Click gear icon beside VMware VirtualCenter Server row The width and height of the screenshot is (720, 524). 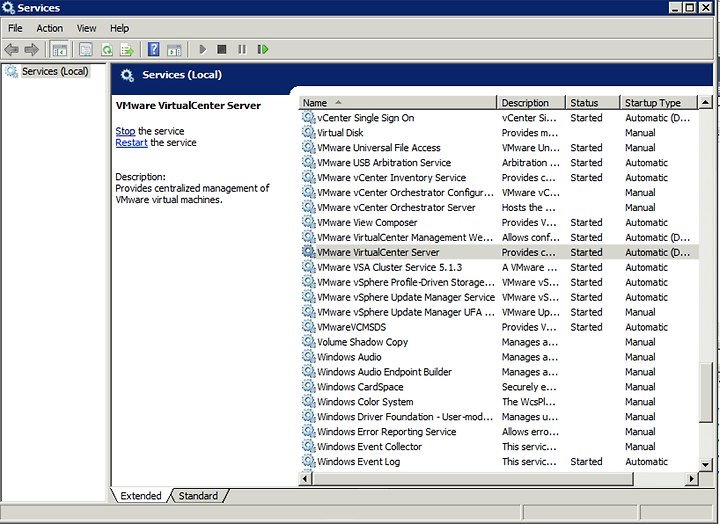309,252
